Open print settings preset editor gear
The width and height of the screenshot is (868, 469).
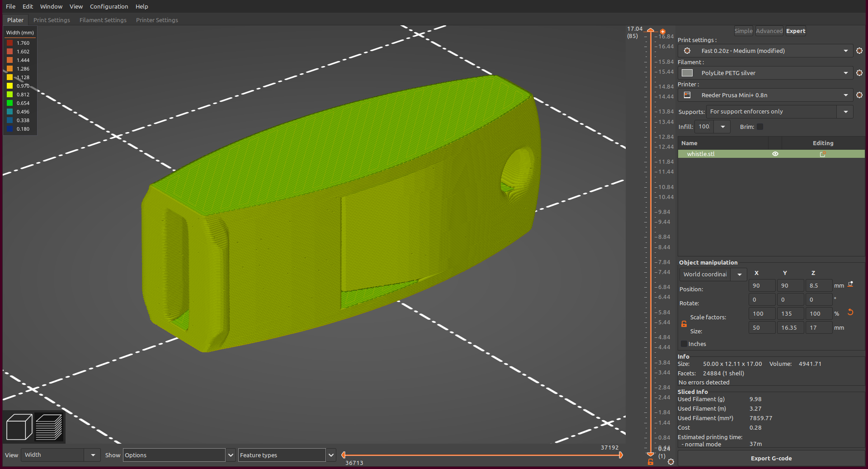click(859, 51)
